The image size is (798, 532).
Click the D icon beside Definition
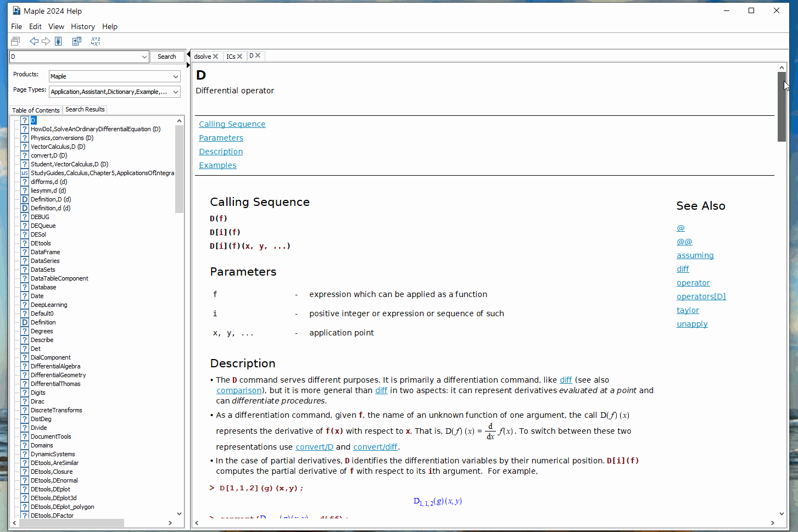point(25,322)
